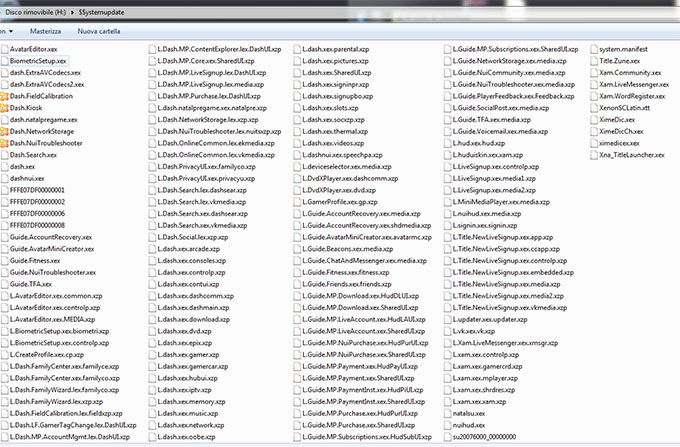Select the BiometricSetup.xex file
Screen dimensions: 680x447
click(42, 61)
